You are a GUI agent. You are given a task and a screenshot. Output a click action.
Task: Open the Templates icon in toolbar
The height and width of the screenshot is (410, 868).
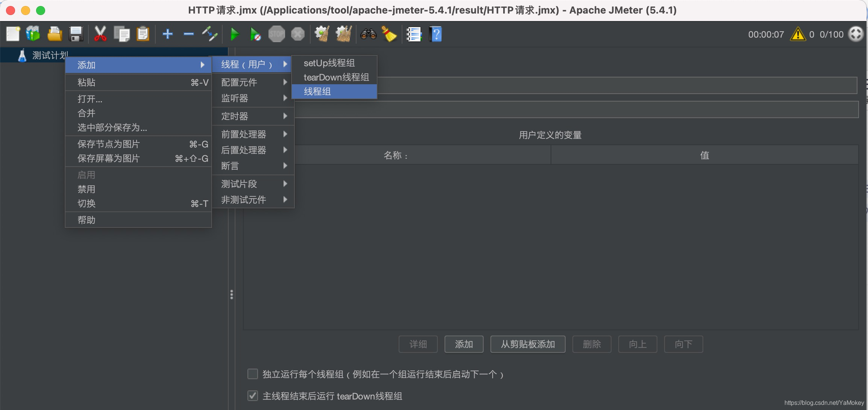(x=33, y=34)
